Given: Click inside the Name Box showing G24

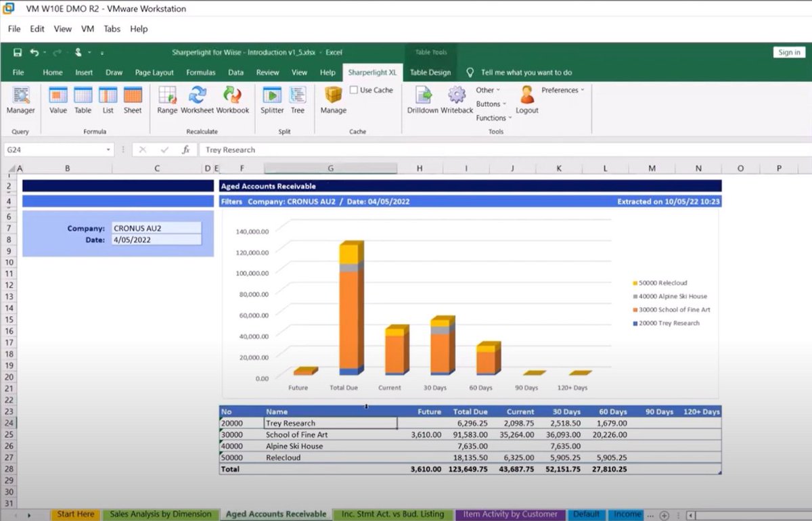Looking at the screenshot, I should tap(54, 150).
